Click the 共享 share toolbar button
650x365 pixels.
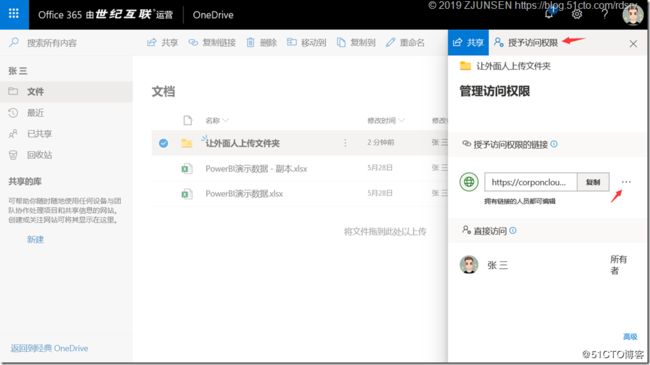(x=162, y=42)
